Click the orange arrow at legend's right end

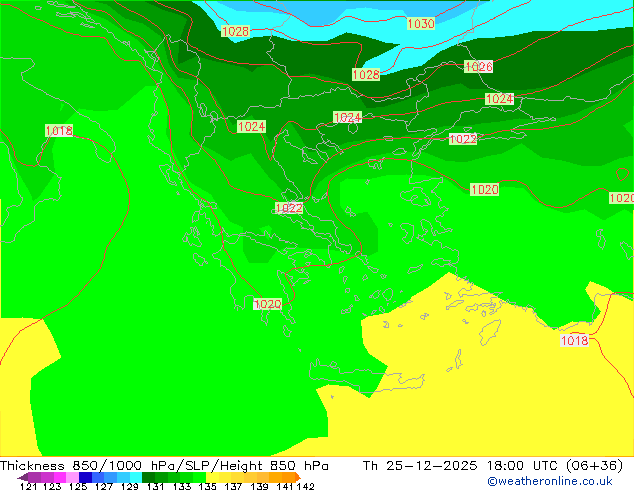298,477
